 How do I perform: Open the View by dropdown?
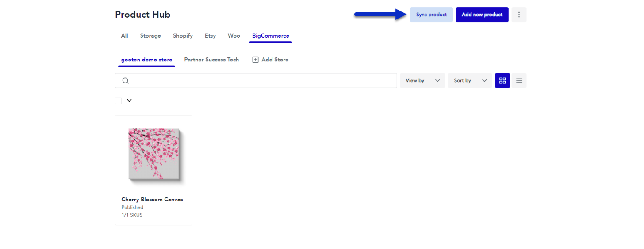tap(422, 80)
